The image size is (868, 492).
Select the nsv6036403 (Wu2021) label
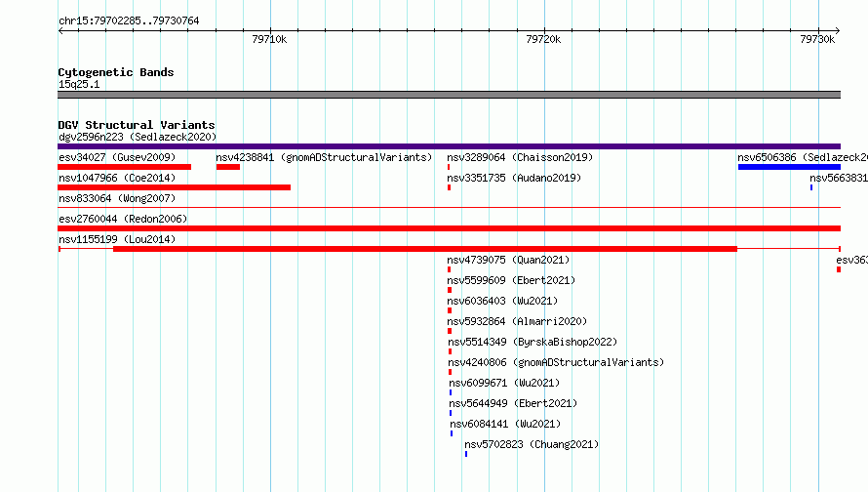tap(502, 301)
